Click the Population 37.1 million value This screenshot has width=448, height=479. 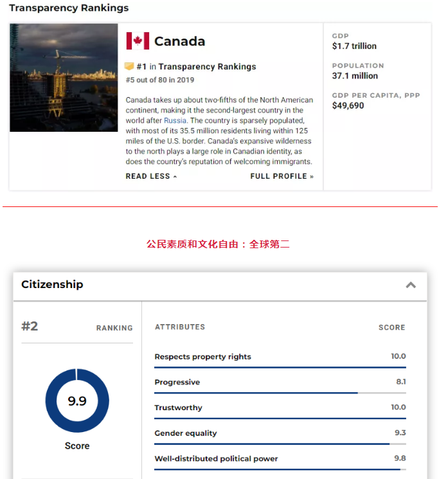point(355,76)
